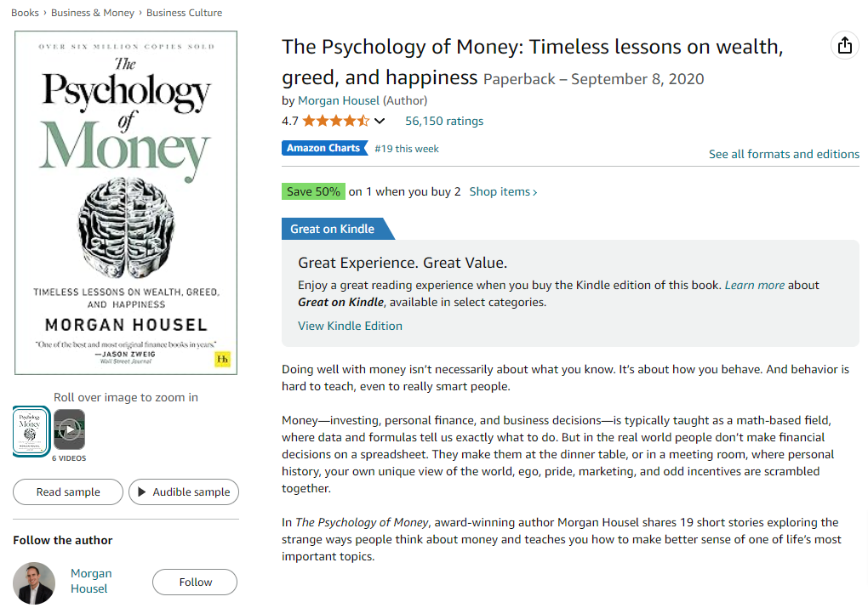Screen dimensions: 868x608
Task: Select the green Save 50% badge
Action: click(313, 190)
